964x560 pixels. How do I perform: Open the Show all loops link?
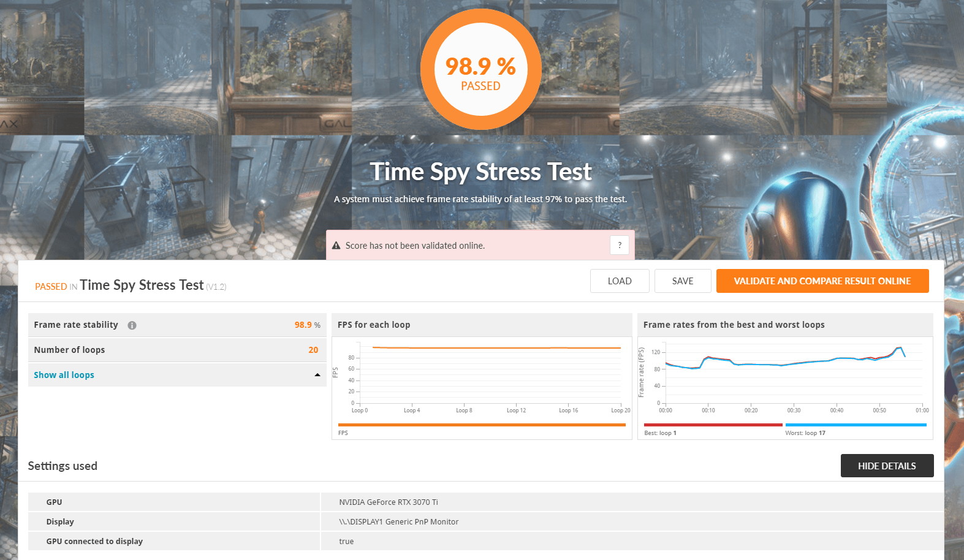[x=64, y=375]
